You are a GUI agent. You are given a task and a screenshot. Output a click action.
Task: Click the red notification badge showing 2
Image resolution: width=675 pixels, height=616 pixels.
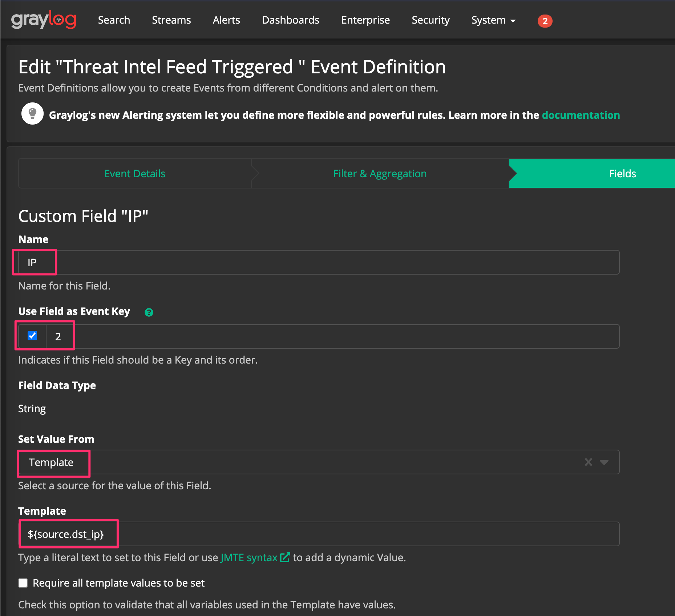click(x=545, y=21)
